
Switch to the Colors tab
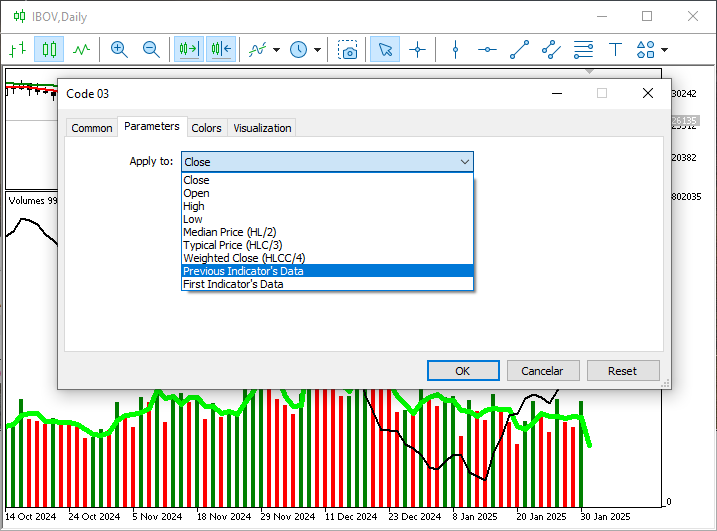[x=206, y=128]
